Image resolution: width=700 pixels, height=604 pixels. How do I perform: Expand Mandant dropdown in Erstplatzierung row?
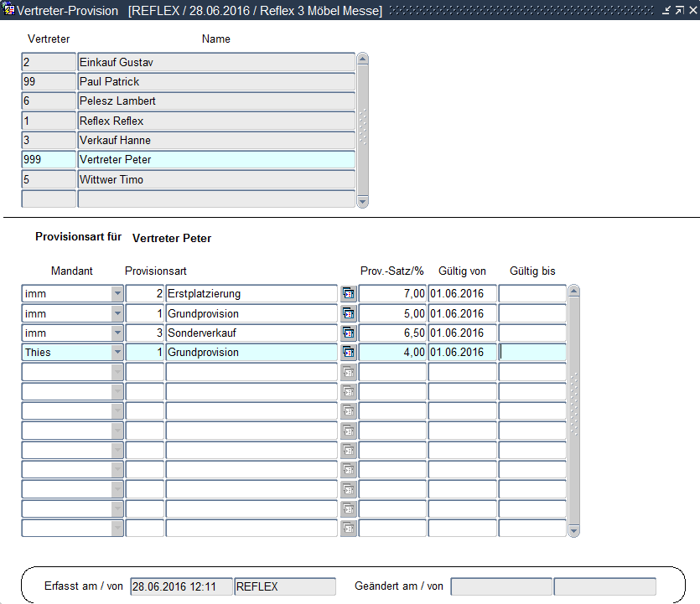117,294
